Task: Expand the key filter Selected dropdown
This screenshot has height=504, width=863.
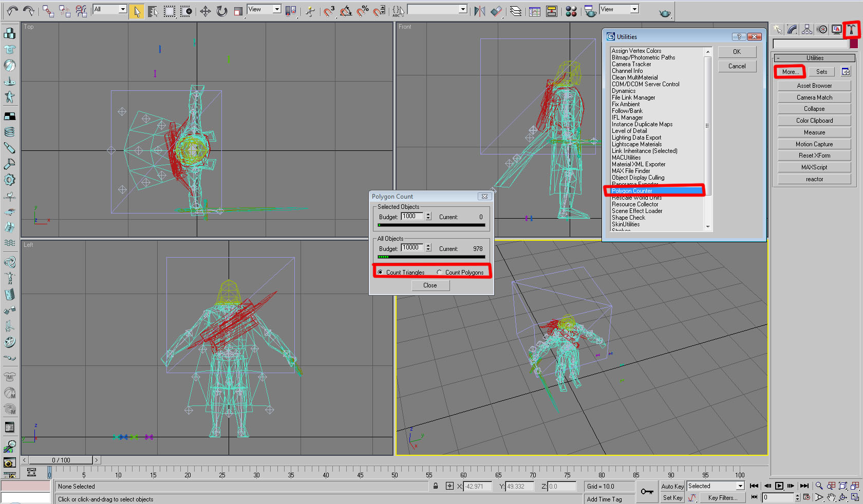Action: 740,486
